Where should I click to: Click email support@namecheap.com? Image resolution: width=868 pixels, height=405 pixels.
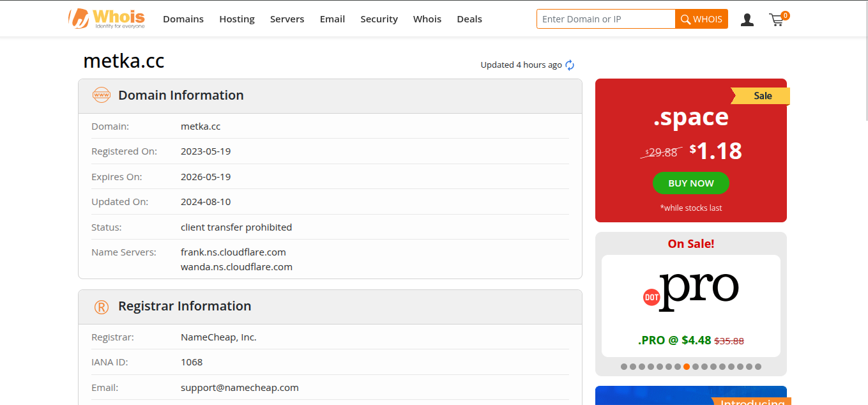pyautogui.click(x=240, y=388)
